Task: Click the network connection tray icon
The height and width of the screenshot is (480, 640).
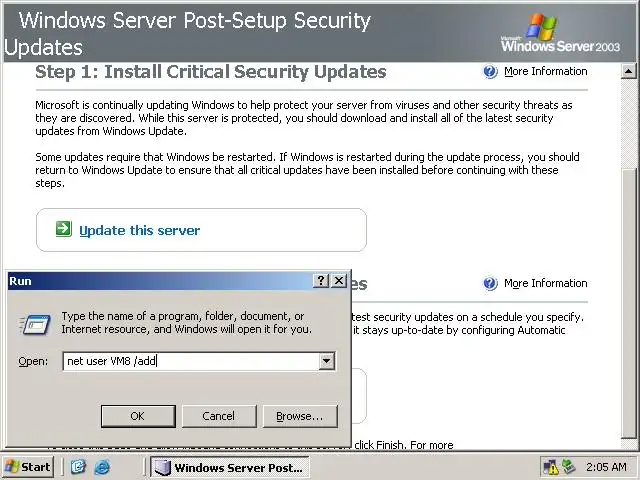Action: [568, 466]
